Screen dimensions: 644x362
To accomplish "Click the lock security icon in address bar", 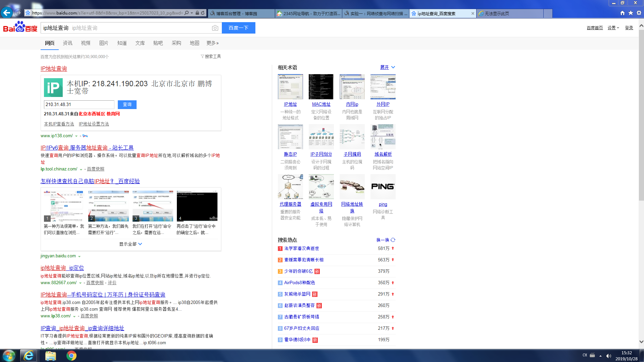I will (197, 13).
